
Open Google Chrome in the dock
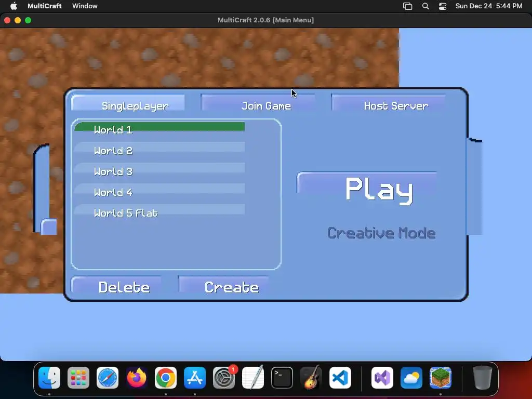click(x=166, y=377)
